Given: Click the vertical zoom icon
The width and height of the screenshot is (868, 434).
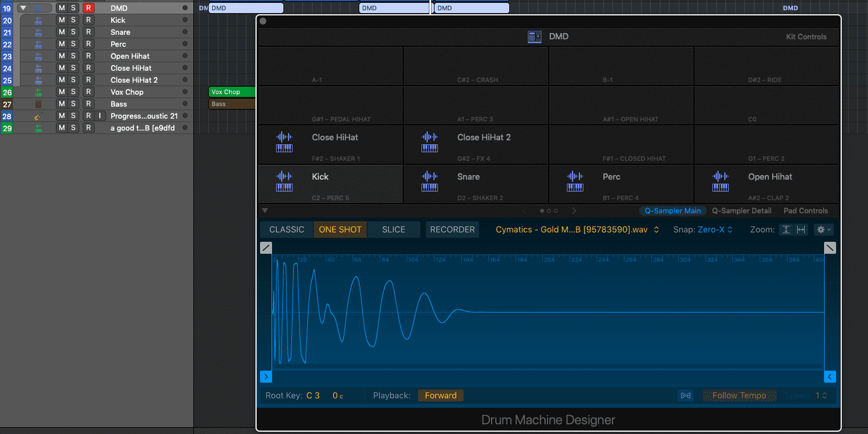Looking at the screenshot, I should (786, 230).
